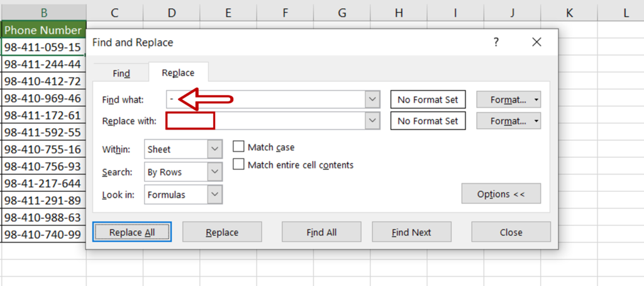
Task: Expand the Look in Formulas dropdown
Action: [x=215, y=194]
